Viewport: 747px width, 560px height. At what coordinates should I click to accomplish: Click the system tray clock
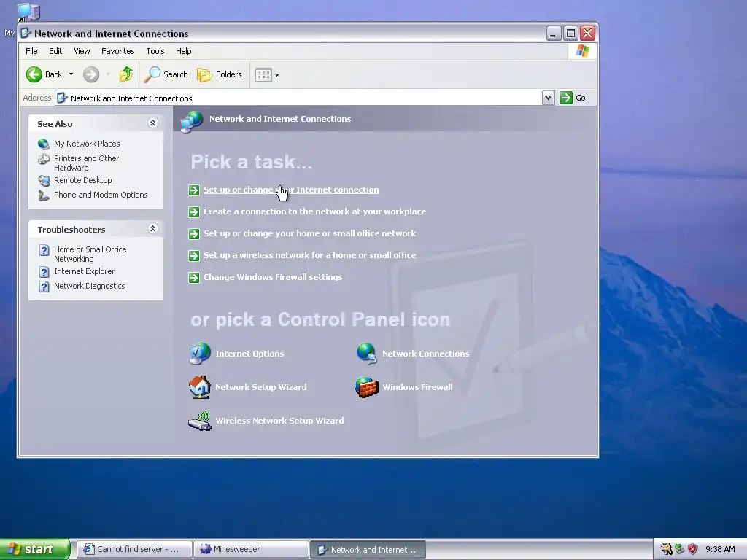point(720,549)
